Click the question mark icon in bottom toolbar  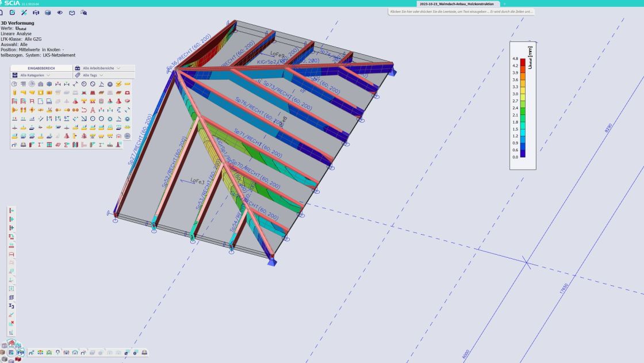tap(57, 352)
